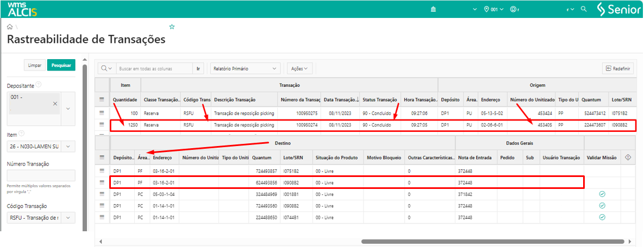Screen dimensions: 644x247
Task: Open row menu for quantity 1250 row
Action: (x=102, y=125)
